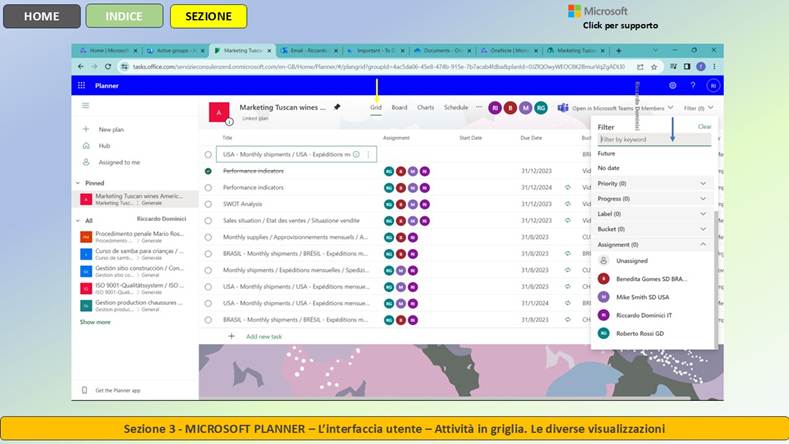
Task: Mark SWOT Analysis task as complete
Action: click(x=208, y=204)
